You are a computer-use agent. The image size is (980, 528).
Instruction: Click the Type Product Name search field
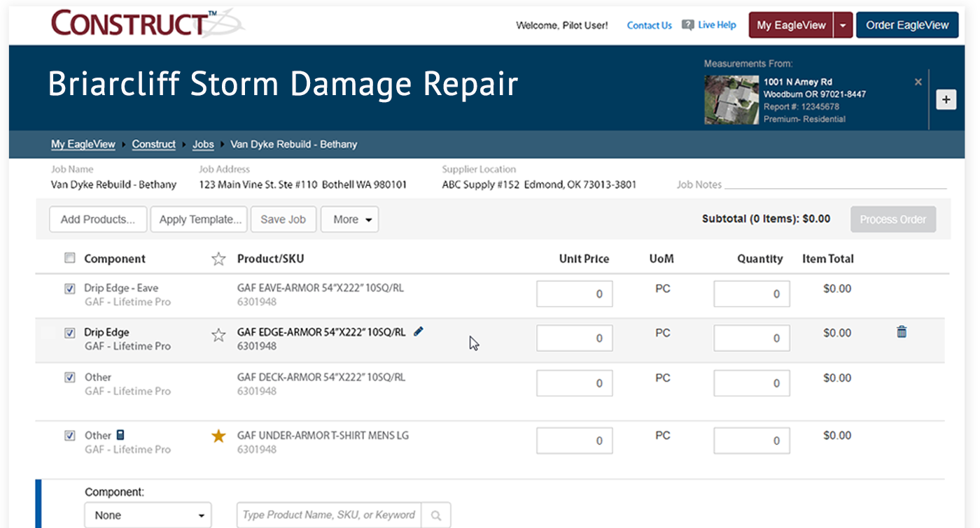pos(329,515)
